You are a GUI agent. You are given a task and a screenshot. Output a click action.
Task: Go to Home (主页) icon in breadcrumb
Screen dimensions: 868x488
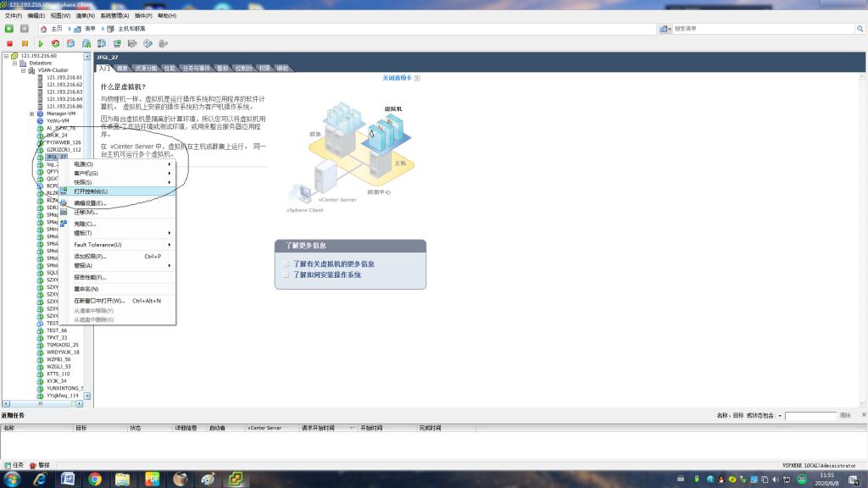click(43, 29)
